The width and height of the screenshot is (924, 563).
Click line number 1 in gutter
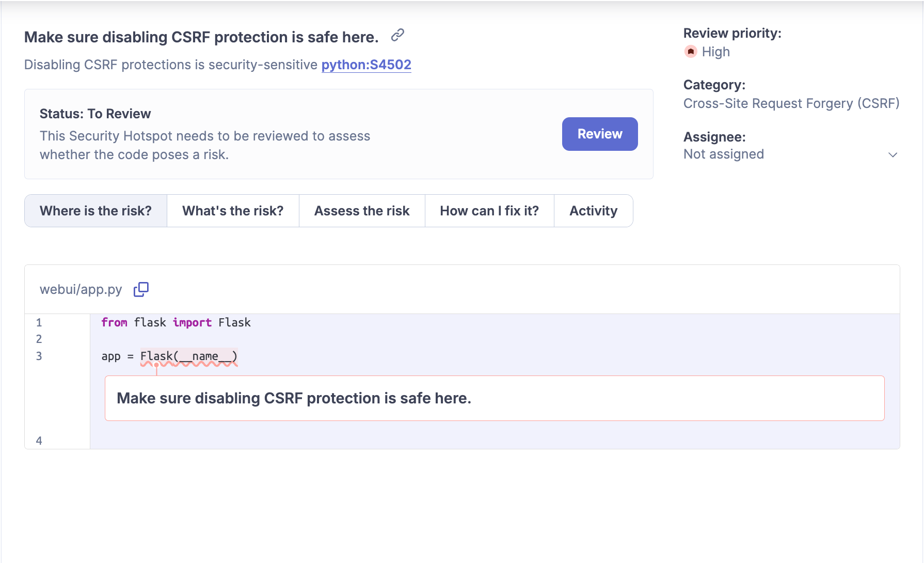pos(39,323)
